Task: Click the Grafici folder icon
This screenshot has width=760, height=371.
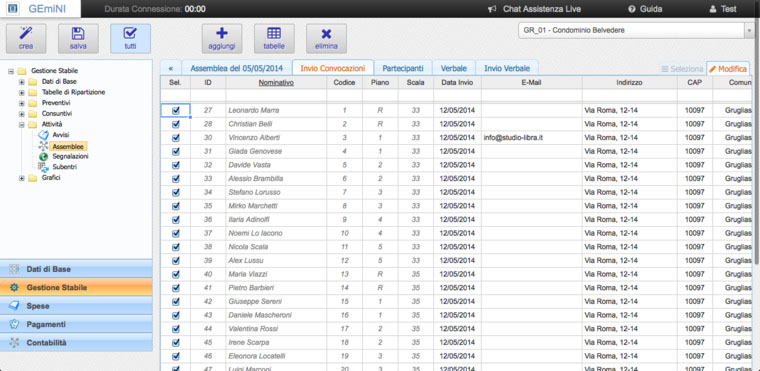Action: [32, 178]
